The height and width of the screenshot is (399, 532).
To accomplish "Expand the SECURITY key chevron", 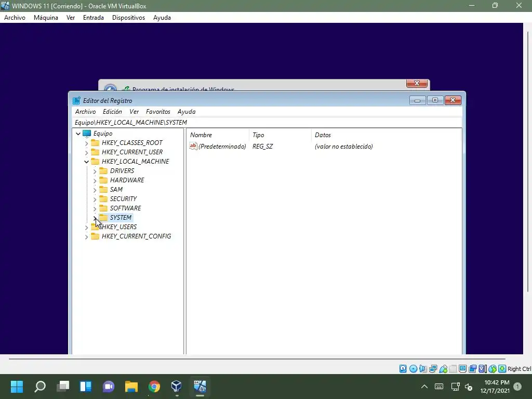I will [95, 199].
